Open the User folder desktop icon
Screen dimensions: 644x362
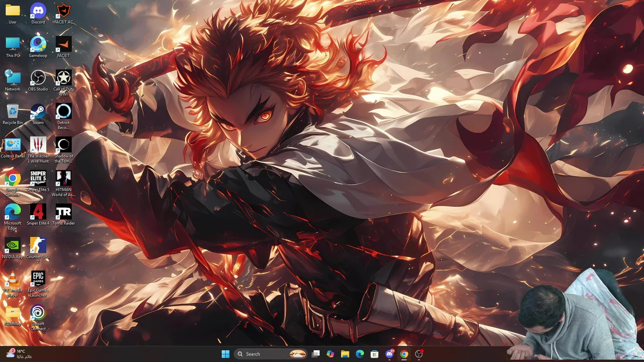13,14
